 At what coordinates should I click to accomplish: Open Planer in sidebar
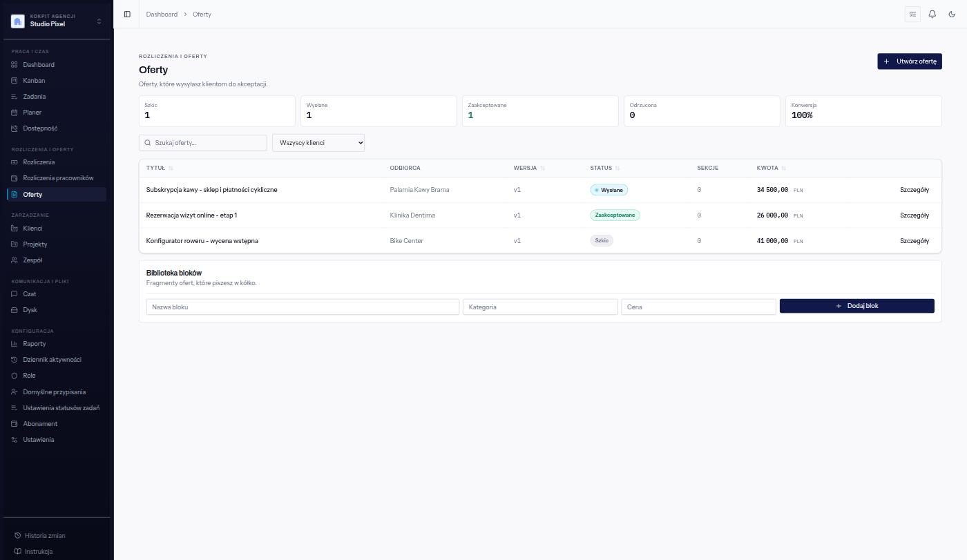coord(57,113)
